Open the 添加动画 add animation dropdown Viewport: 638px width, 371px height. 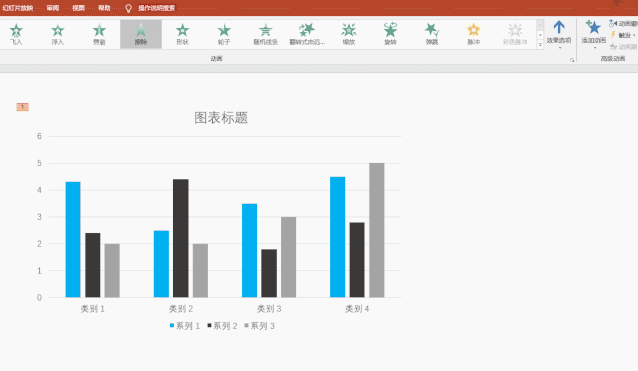point(594,35)
